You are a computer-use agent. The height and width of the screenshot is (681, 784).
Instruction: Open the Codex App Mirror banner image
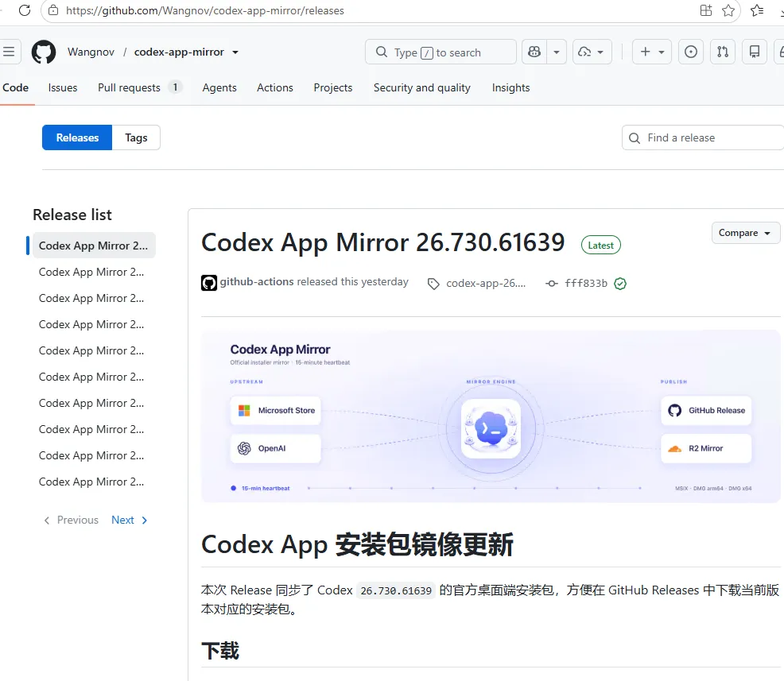[491, 416]
